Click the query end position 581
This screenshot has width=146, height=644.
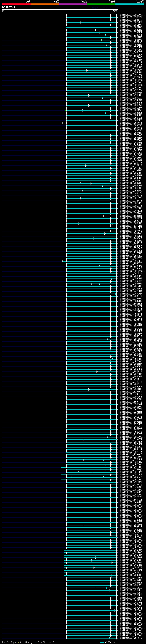115,11
